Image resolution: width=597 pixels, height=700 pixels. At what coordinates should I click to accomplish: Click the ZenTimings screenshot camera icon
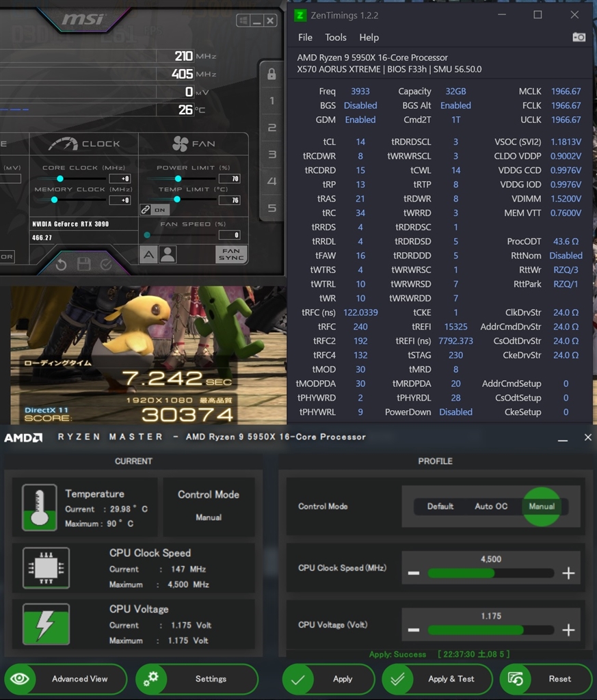point(579,37)
